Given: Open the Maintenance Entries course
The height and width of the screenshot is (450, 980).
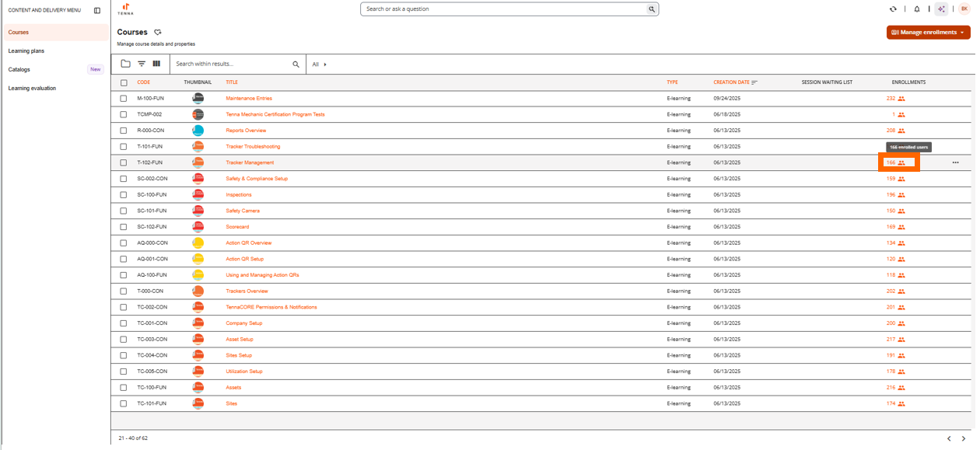Looking at the screenshot, I should [x=249, y=99].
